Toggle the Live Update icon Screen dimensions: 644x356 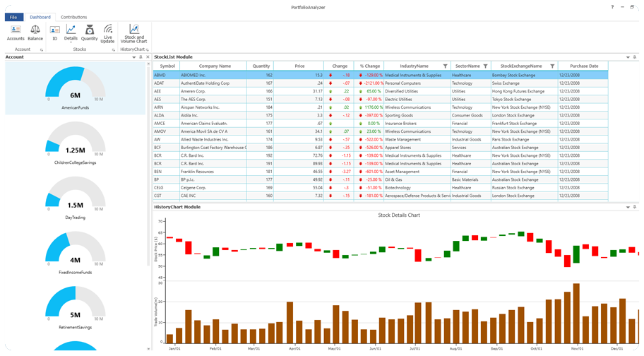tap(108, 31)
